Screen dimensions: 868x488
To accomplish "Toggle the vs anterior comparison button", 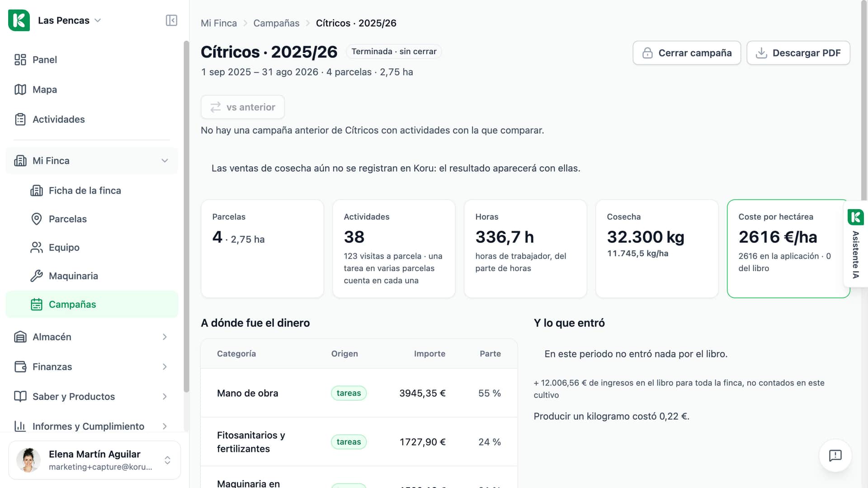I will click(x=243, y=107).
